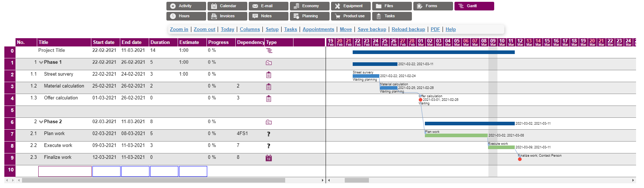Open the Calendar module tab
Viewport: 644px width, 188px height.
227,6
